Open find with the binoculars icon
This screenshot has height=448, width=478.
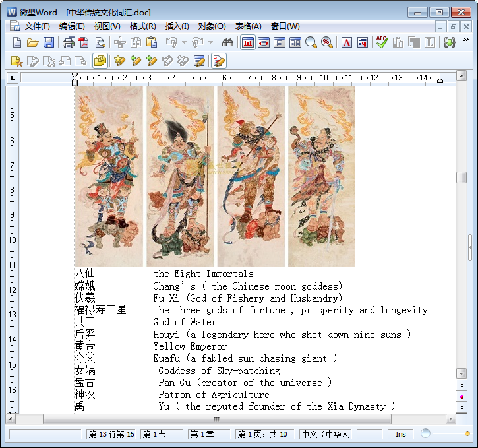click(x=227, y=42)
